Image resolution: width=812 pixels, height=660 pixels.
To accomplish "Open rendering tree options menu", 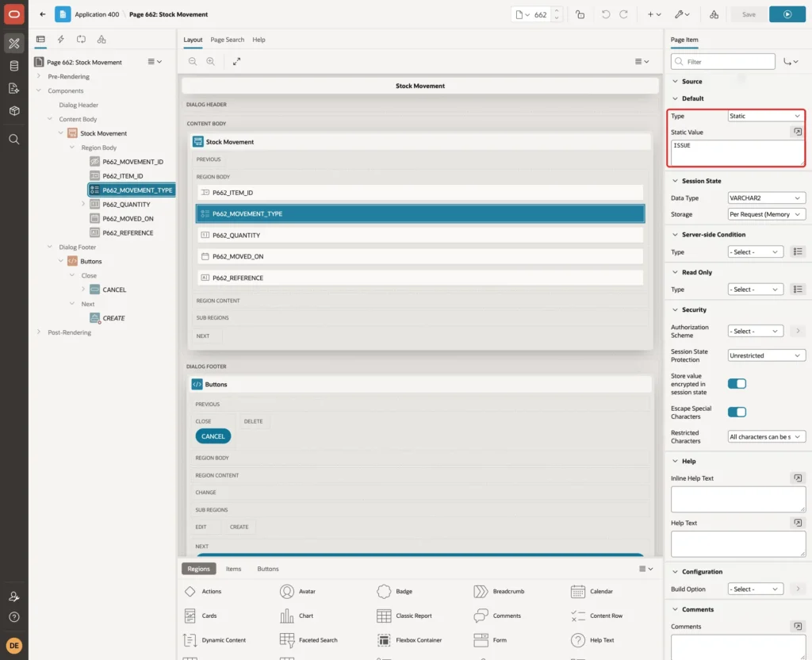I will (155, 62).
